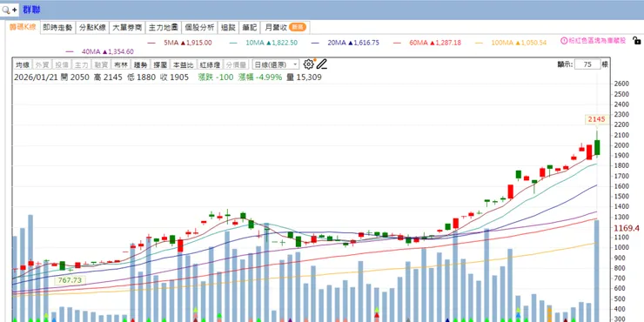
Task: Click the 10MA value 1,822.50
Action: pos(285,43)
